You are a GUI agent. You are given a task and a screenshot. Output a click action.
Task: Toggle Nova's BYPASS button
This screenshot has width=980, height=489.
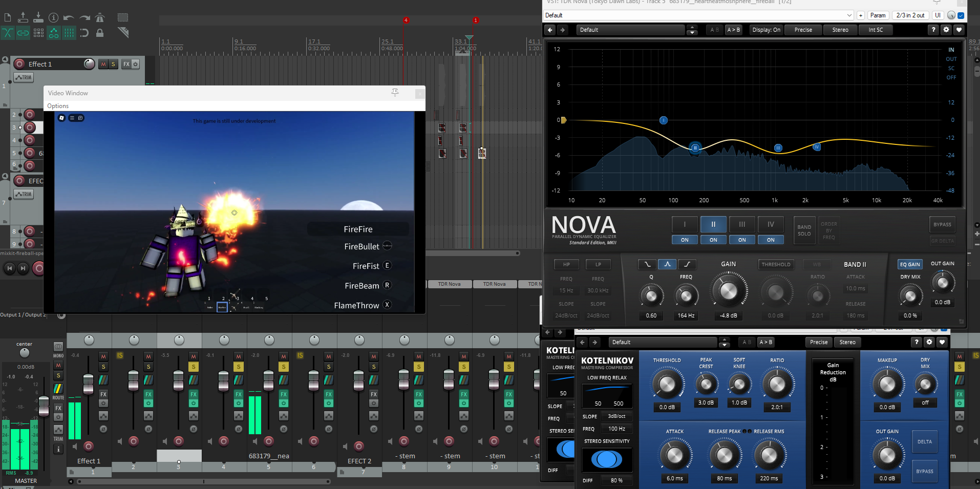tap(942, 224)
